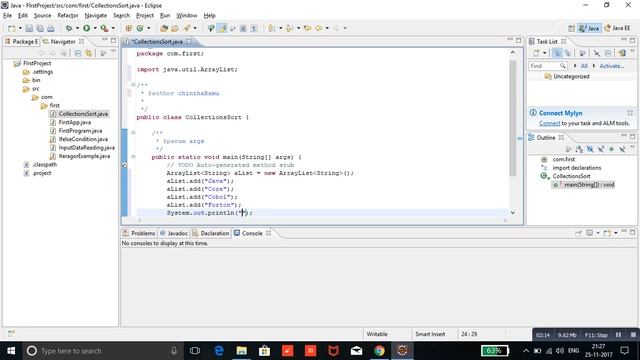Open the Navigate menu
This screenshot has height=360, width=640.
point(96,16)
